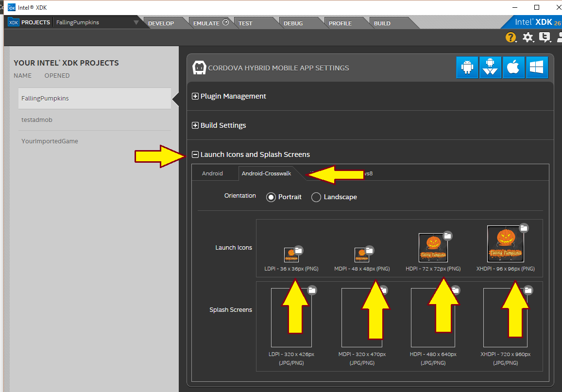Select Portrait orientation
This screenshot has width=562, height=392.
pos(271,197)
